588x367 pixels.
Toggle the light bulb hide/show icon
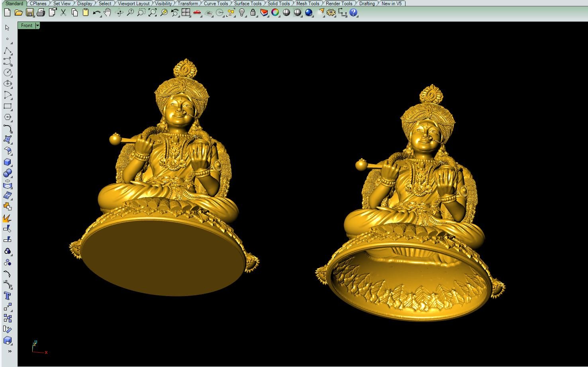(242, 13)
